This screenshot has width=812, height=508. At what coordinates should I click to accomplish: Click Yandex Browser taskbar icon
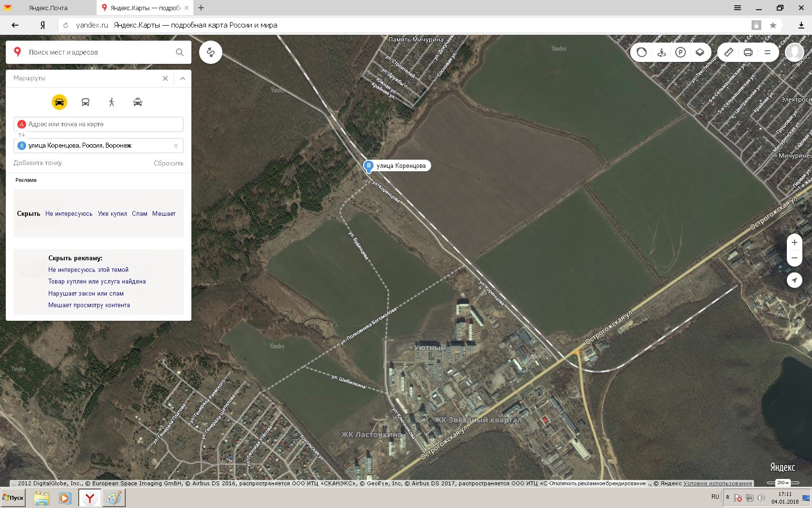coord(90,498)
